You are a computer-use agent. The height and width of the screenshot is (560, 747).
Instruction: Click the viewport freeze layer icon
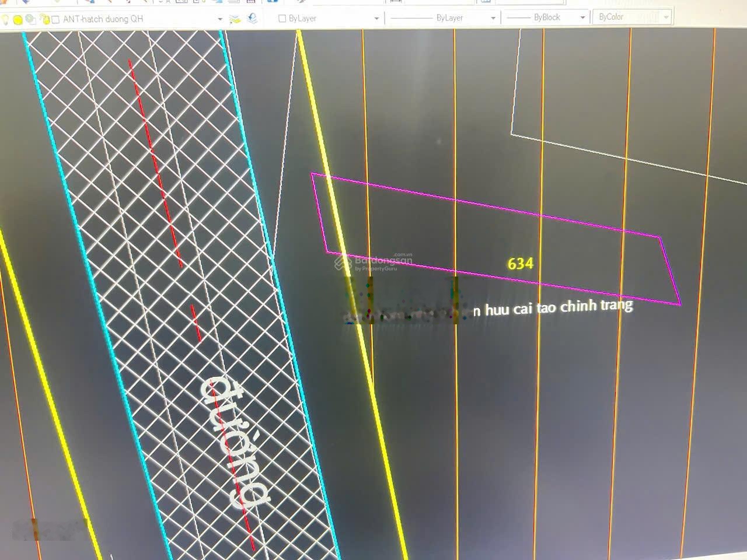[x=30, y=20]
